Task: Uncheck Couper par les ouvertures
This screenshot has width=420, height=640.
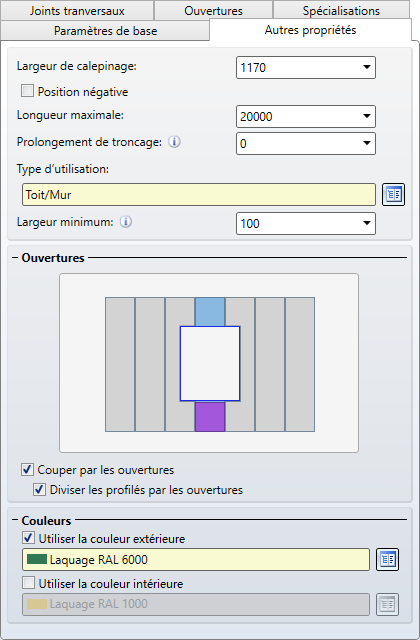Action: pos(27,469)
